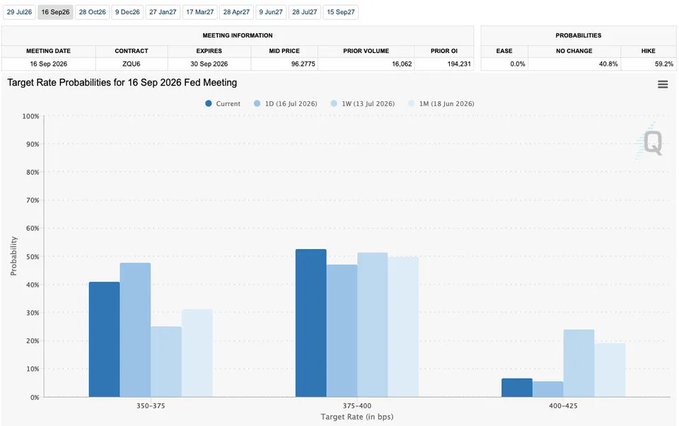Click the 1W bar in 350-375 group

[x=166, y=361]
